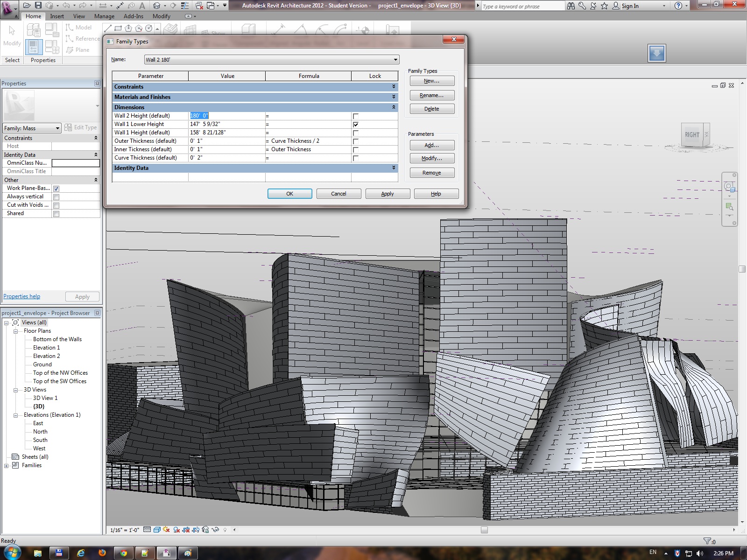Open the Name dropdown showing Wall 2 180'

395,60
